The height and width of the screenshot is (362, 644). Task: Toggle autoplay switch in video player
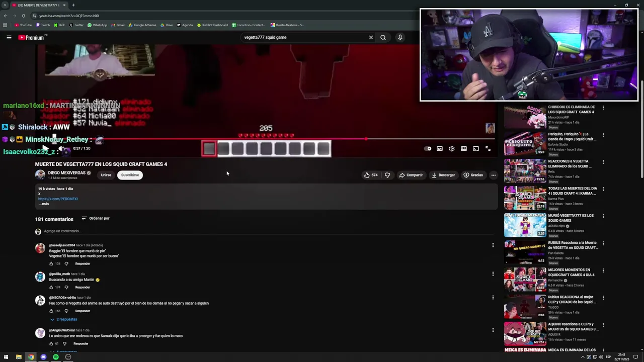(x=428, y=149)
